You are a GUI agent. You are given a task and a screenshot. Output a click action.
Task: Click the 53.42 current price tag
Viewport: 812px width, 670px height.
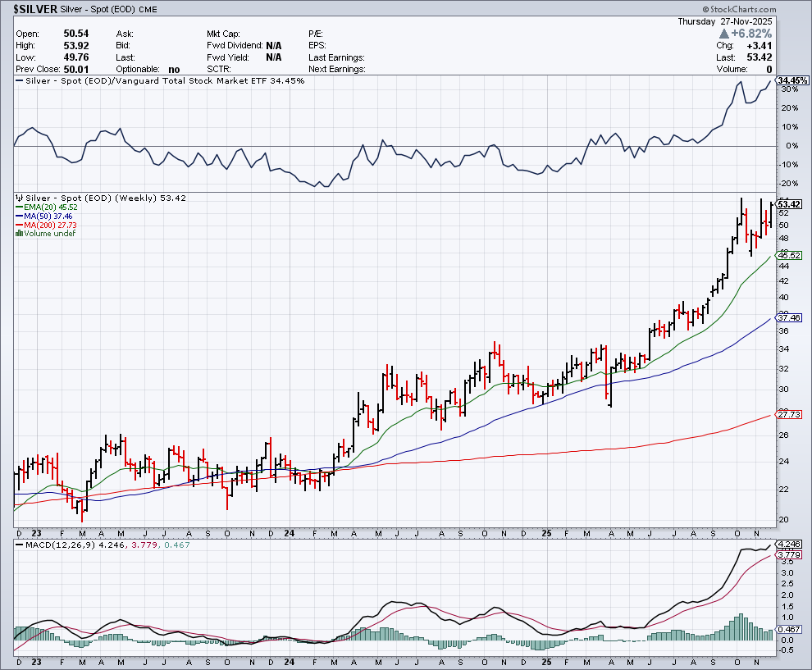click(789, 203)
